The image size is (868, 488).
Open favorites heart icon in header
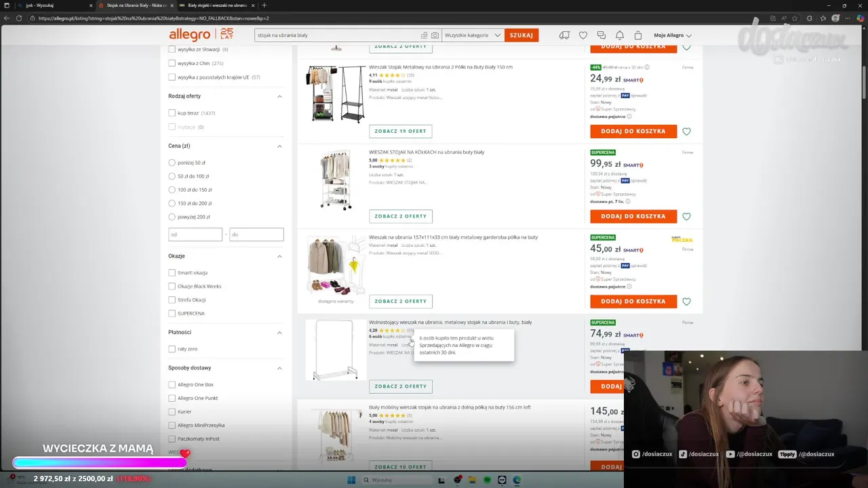583,35
